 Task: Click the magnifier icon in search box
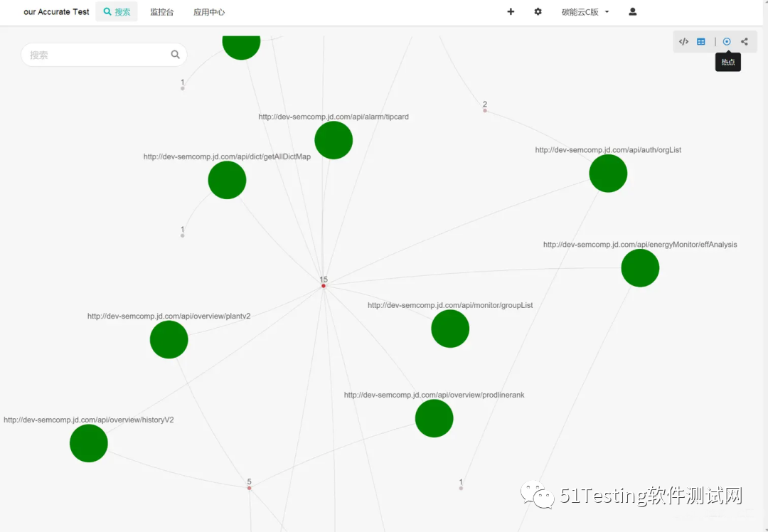(x=176, y=55)
